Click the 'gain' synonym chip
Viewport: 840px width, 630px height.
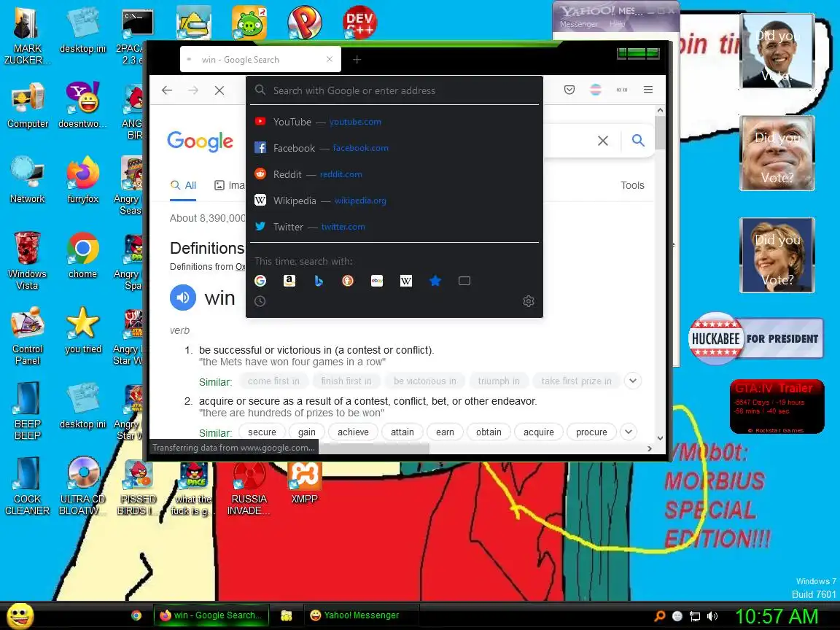306,432
